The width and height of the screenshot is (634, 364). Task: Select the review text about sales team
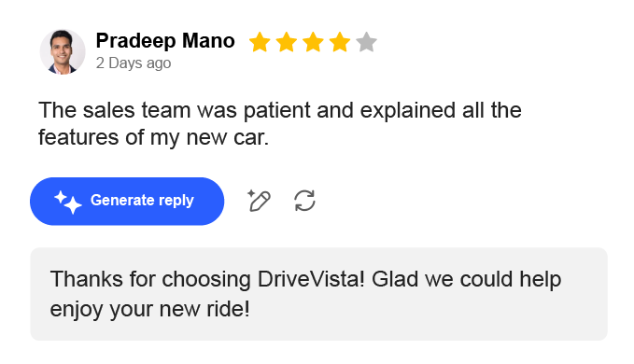280,123
